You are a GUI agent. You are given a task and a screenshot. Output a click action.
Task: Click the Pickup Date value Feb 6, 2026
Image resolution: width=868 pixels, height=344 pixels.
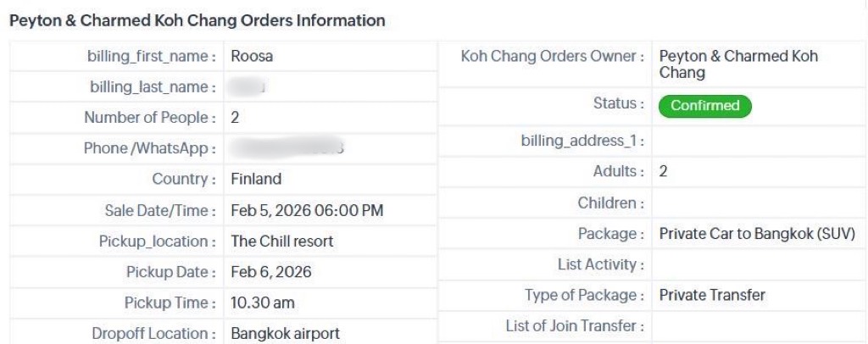[x=271, y=272]
